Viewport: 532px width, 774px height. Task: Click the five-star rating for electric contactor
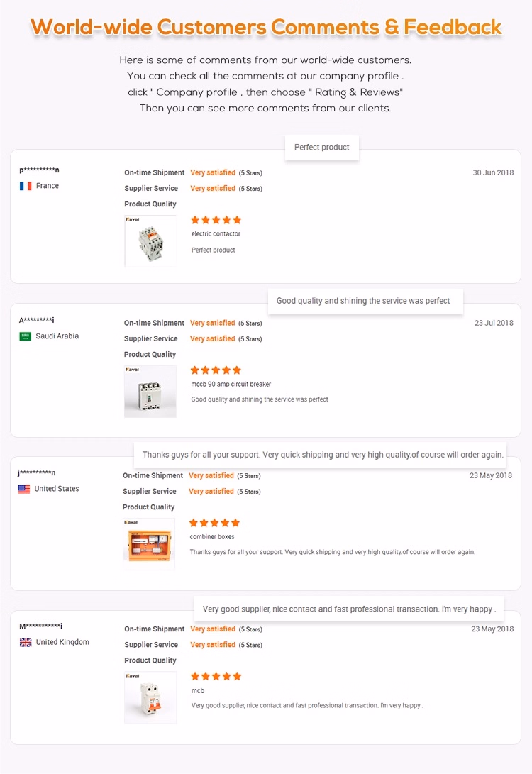click(x=216, y=220)
